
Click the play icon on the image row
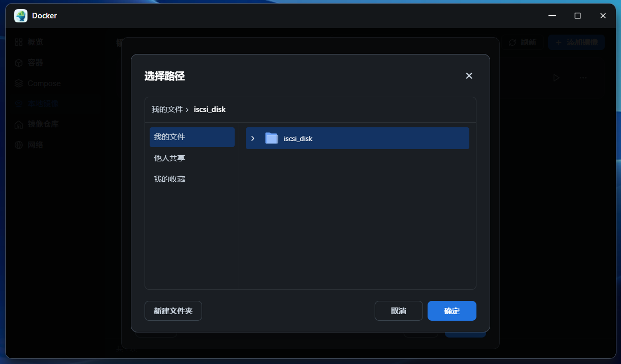tap(556, 78)
